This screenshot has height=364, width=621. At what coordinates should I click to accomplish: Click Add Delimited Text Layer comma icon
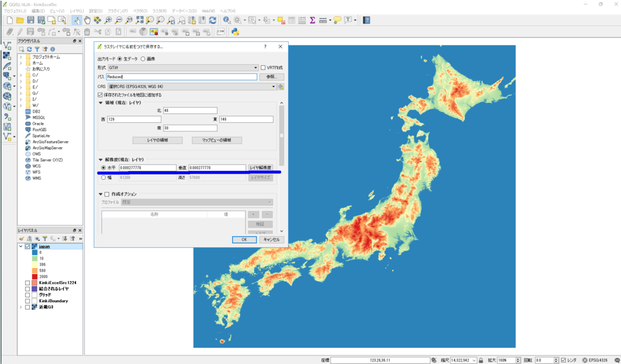(7, 116)
